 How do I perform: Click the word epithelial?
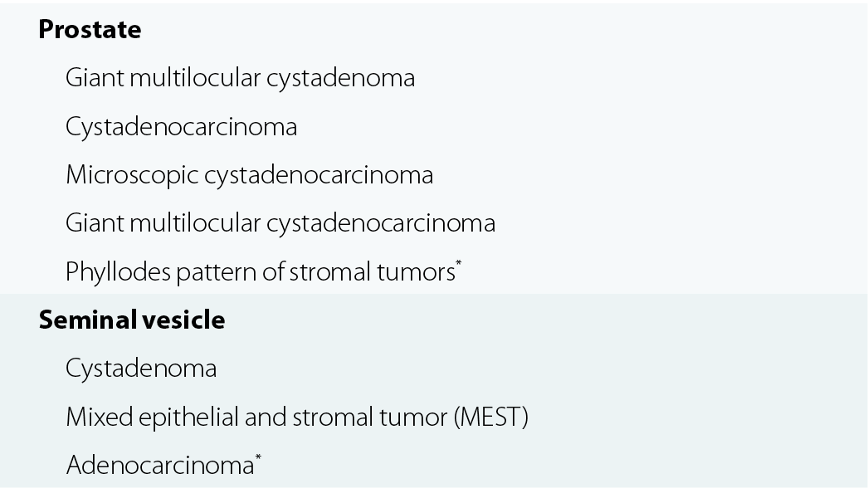tap(188, 417)
